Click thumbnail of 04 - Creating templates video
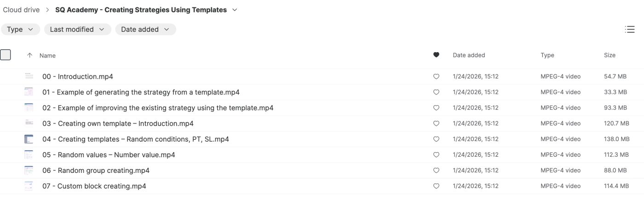 pos(29,139)
